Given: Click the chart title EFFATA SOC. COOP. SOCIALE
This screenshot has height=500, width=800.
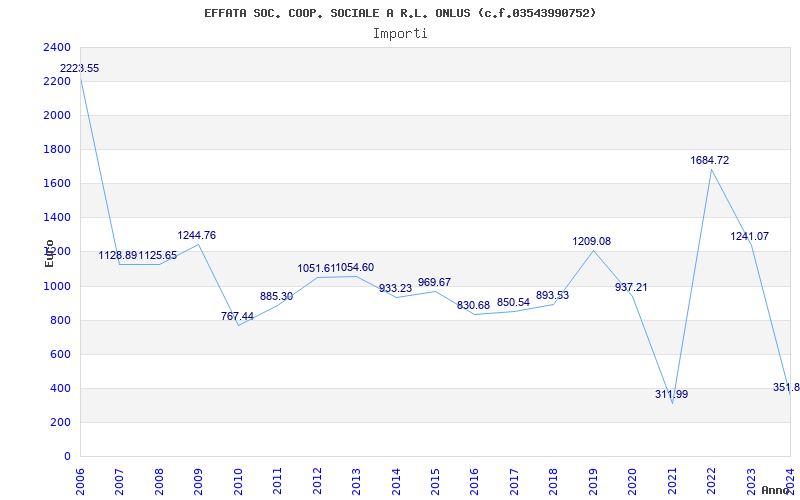Looking at the screenshot, I should pos(399,13).
